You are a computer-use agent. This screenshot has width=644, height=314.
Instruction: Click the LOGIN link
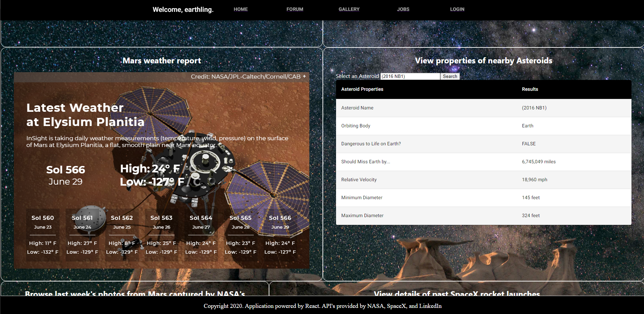pyautogui.click(x=457, y=9)
